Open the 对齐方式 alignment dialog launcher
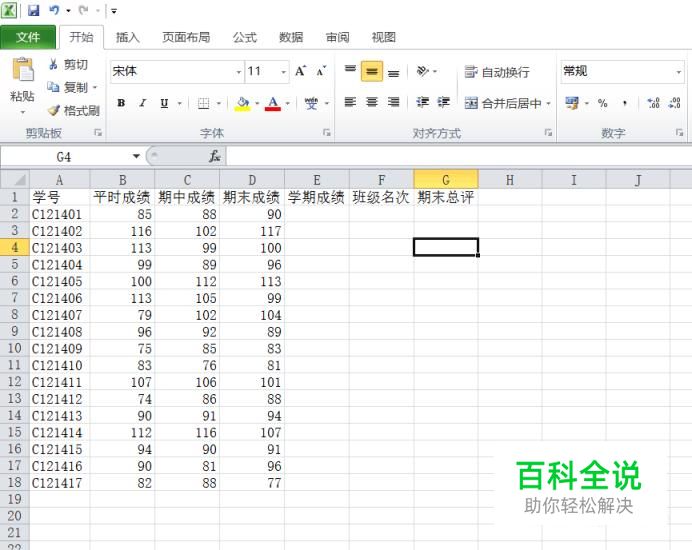Image resolution: width=692 pixels, height=550 pixels. tap(548, 132)
